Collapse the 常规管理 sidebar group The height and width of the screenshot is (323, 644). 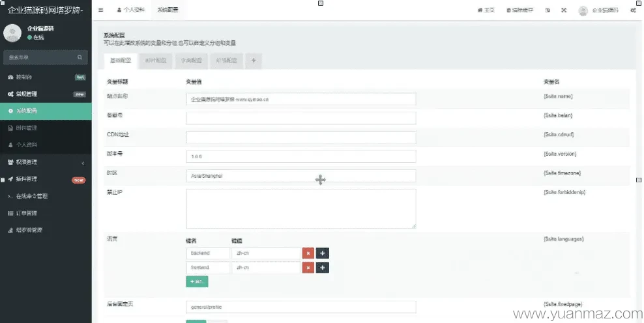point(46,94)
